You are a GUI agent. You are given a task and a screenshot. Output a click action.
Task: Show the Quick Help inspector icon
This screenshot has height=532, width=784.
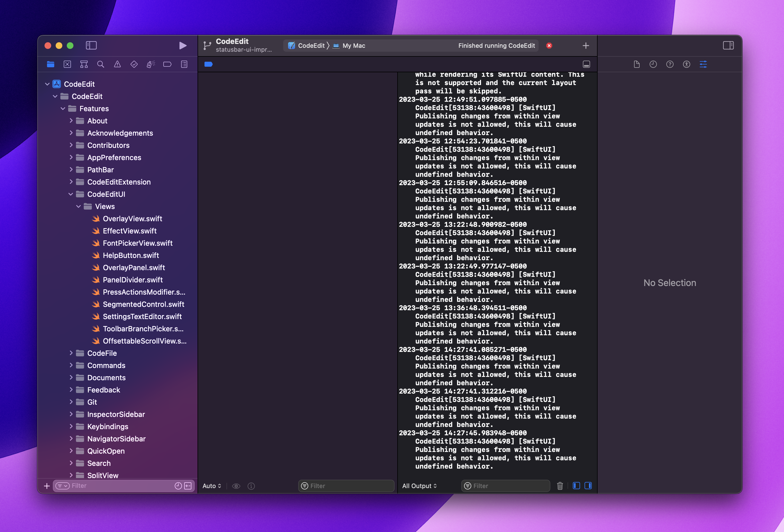[670, 64]
